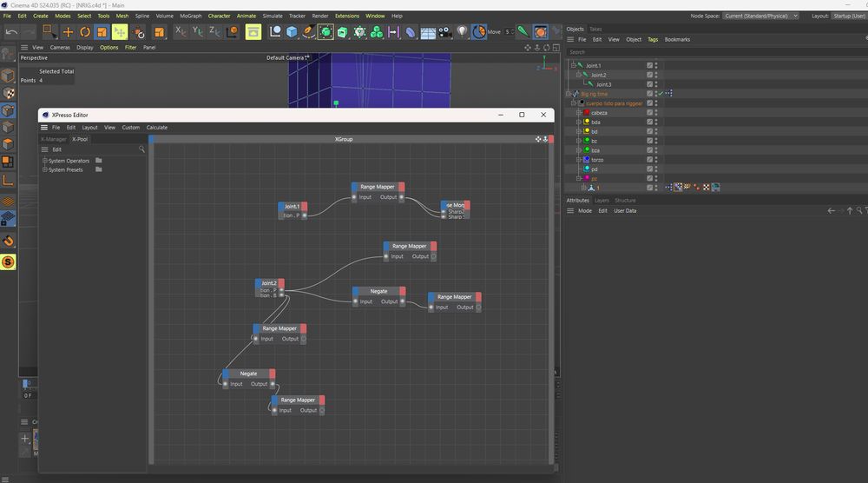Expand the cabeza object tree

(x=578, y=112)
